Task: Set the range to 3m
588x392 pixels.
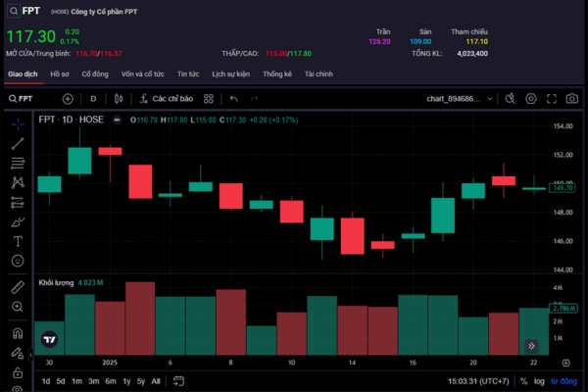Action: 94,381
